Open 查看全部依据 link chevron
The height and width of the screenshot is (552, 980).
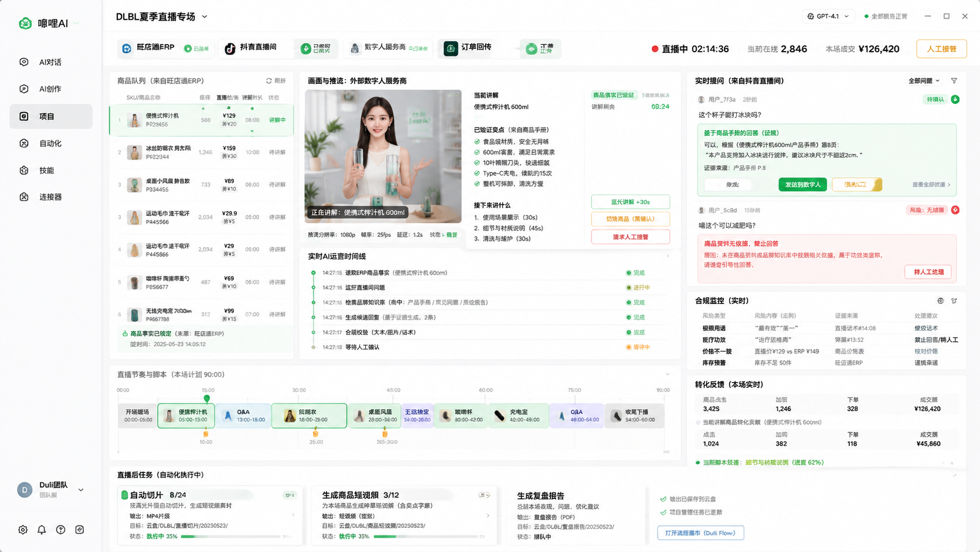tap(949, 185)
